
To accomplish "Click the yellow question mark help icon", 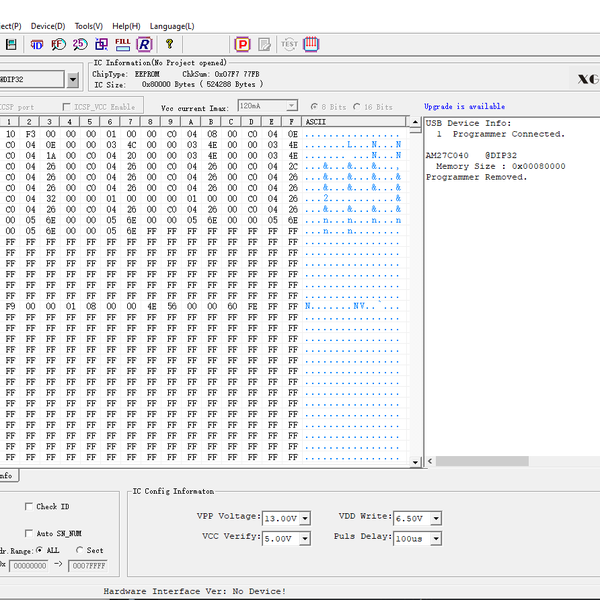I will 169,44.
